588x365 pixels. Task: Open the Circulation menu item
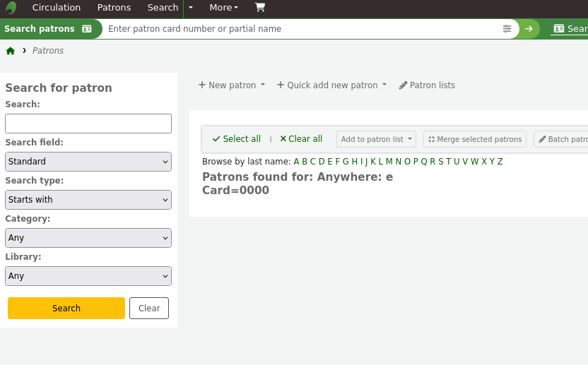[x=57, y=8]
